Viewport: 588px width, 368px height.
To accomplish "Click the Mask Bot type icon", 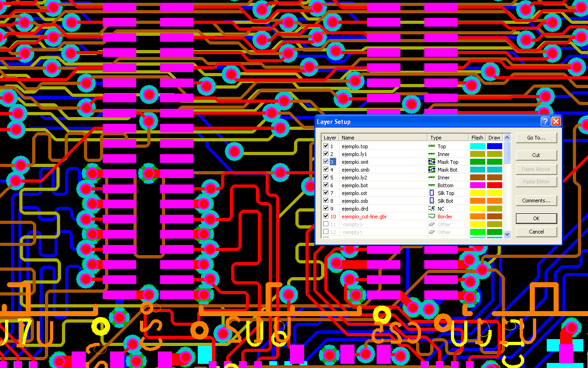I will click(x=431, y=170).
